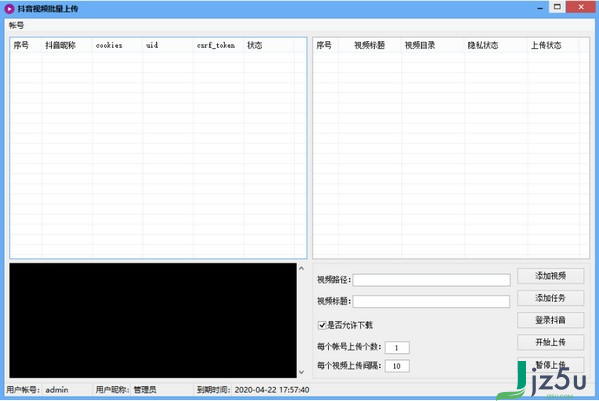Sort videos by 视频标题 column header
The image size is (599, 401).
pos(370,45)
